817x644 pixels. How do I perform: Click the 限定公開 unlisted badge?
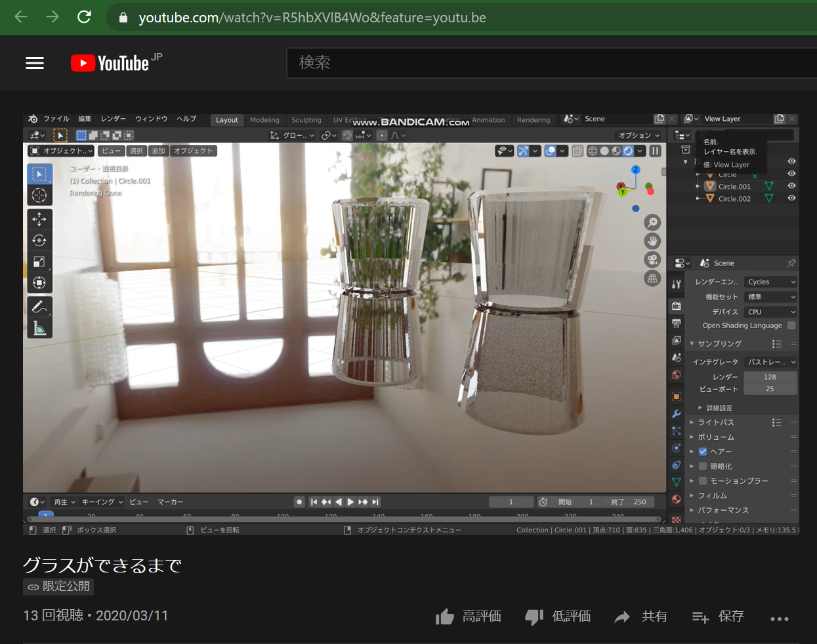tap(58, 586)
